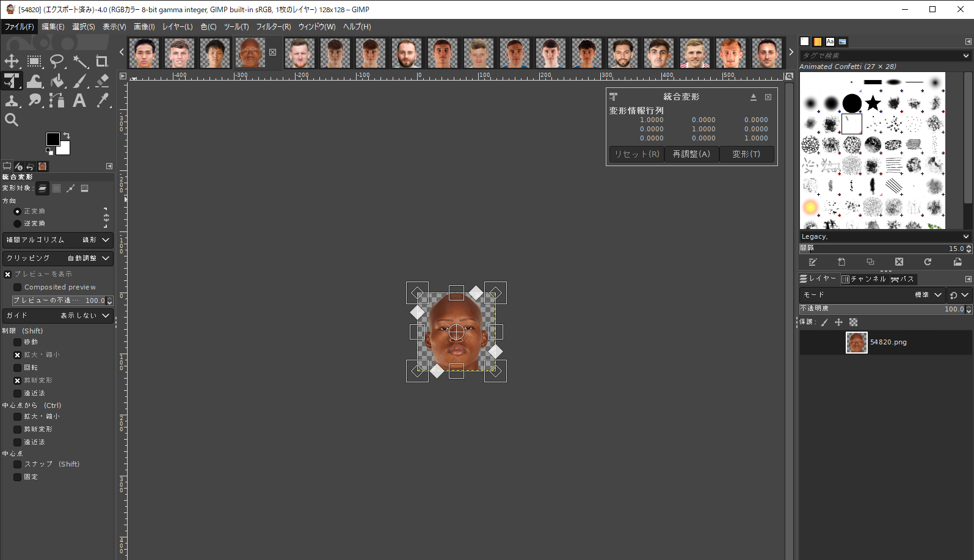Select the Crop tool

(x=102, y=61)
